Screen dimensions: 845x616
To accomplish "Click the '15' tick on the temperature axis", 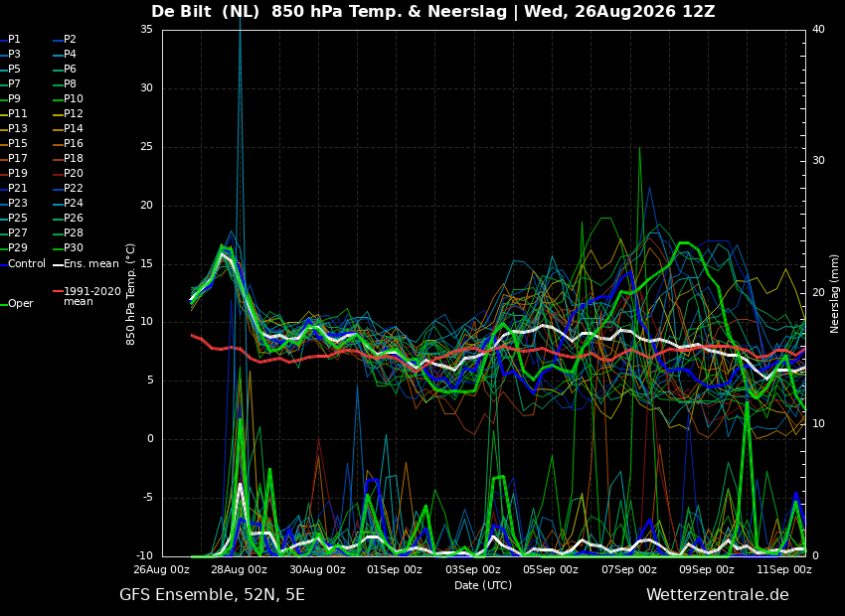I will click(146, 264).
